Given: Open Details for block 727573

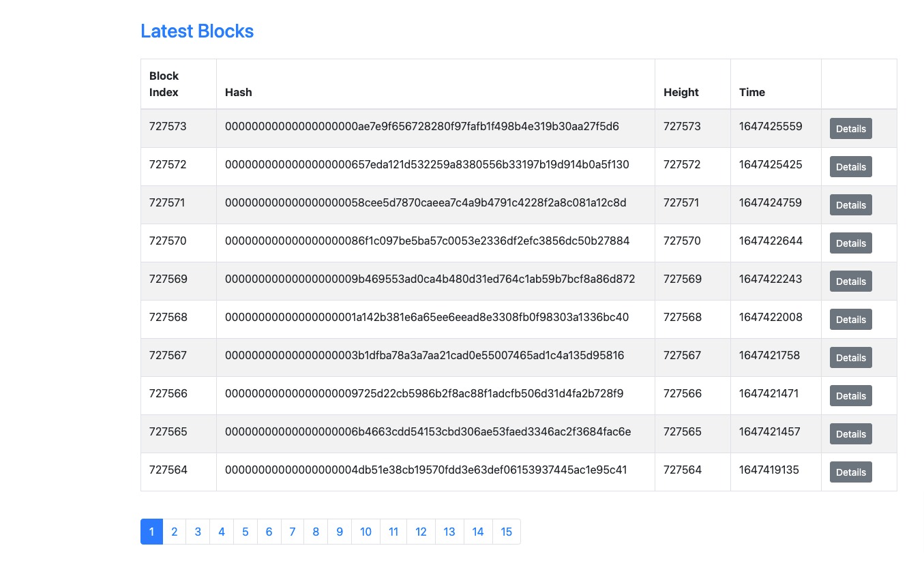Looking at the screenshot, I should pos(850,128).
